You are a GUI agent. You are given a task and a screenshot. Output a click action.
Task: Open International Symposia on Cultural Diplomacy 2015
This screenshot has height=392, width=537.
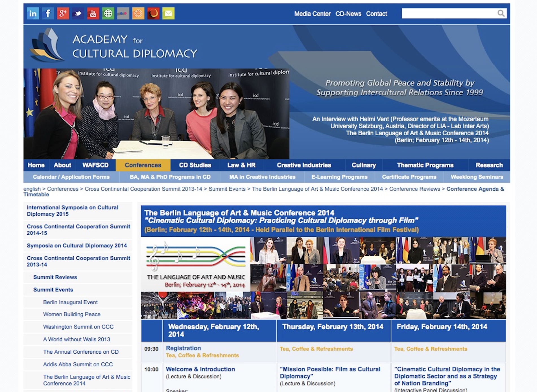pyautogui.click(x=78, y=211)
